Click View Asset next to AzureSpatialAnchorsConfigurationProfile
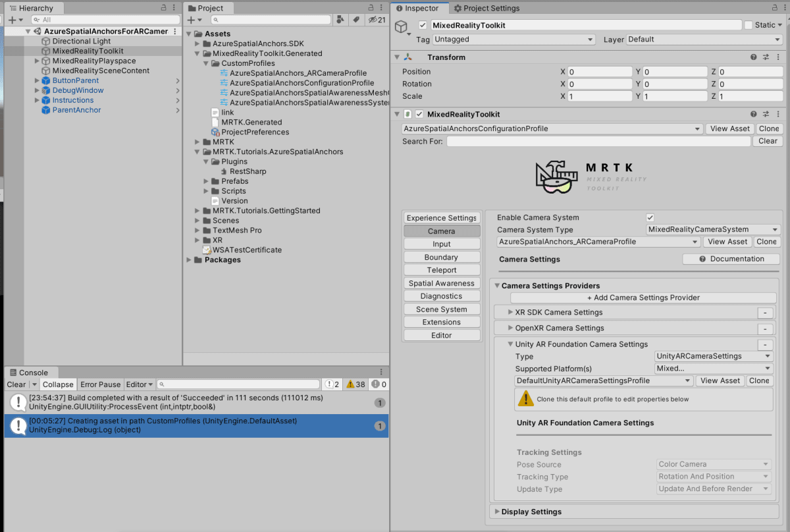This screenshot has height=532, width=790. tap(730, 128)
